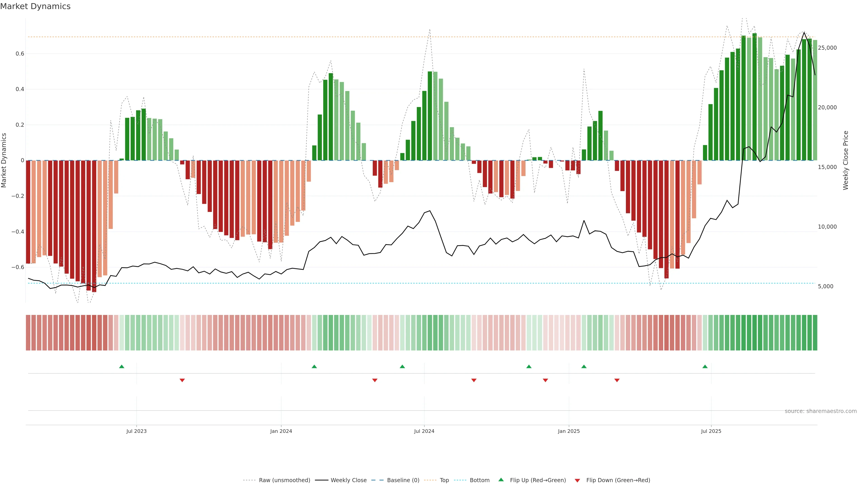Click the flip-down triangle after Jul 2024
The width and height of the screenshot is (868, 488).
click(474, 380)
